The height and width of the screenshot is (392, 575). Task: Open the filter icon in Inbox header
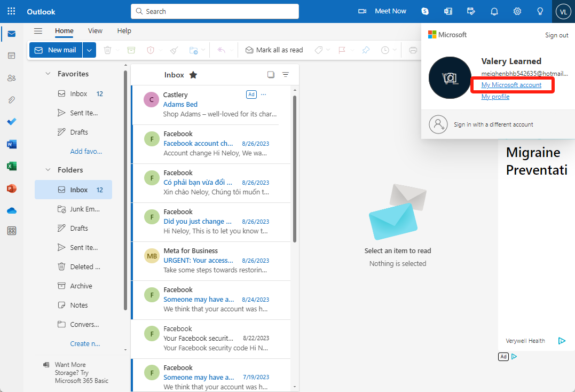[285, 75]
